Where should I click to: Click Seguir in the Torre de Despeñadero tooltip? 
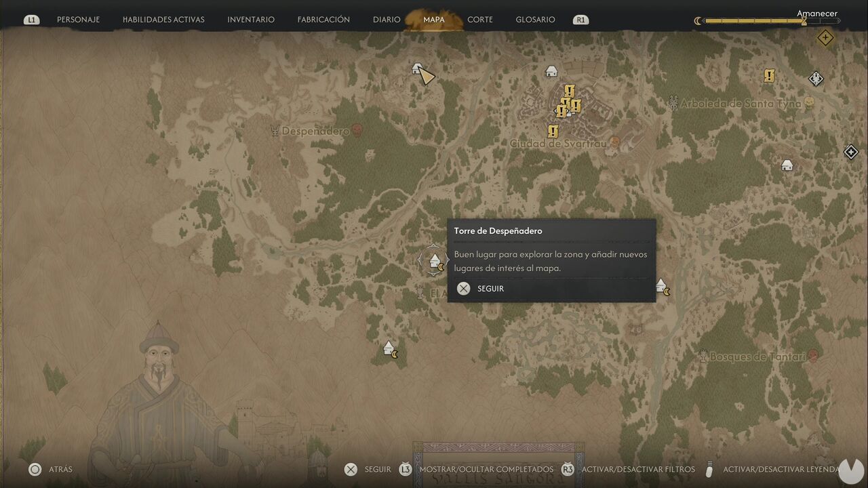point(481,289)
